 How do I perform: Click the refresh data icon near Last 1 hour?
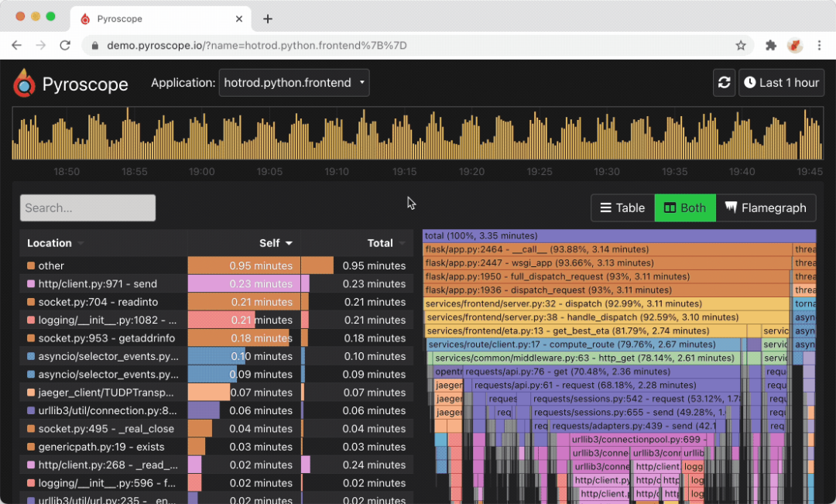coord(724,83)
